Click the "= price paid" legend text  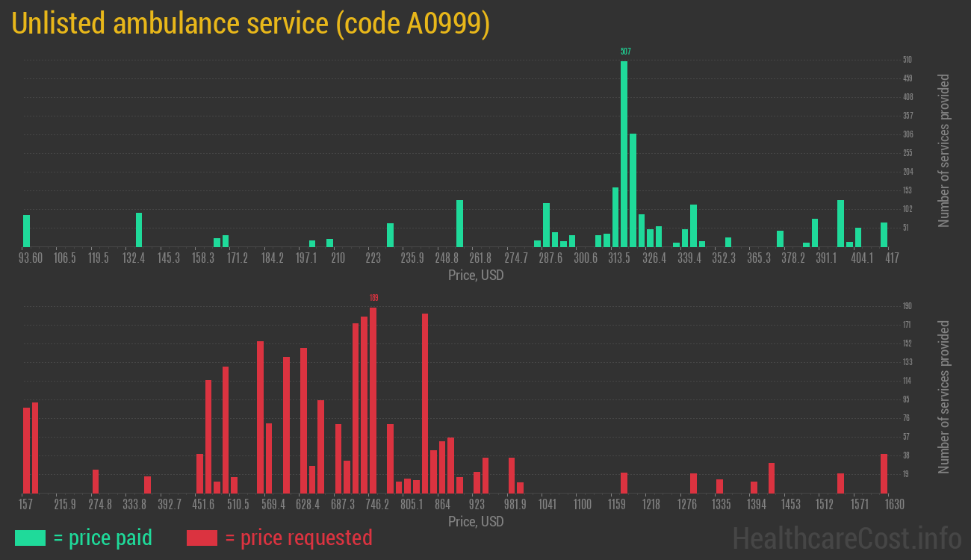pyautogui.click(x=103, y=538)
